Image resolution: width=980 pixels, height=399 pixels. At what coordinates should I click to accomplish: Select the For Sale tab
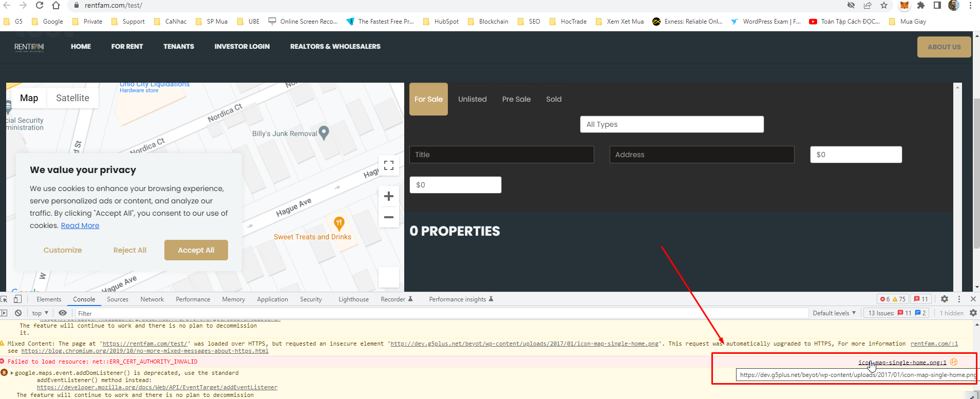(428, 99)
